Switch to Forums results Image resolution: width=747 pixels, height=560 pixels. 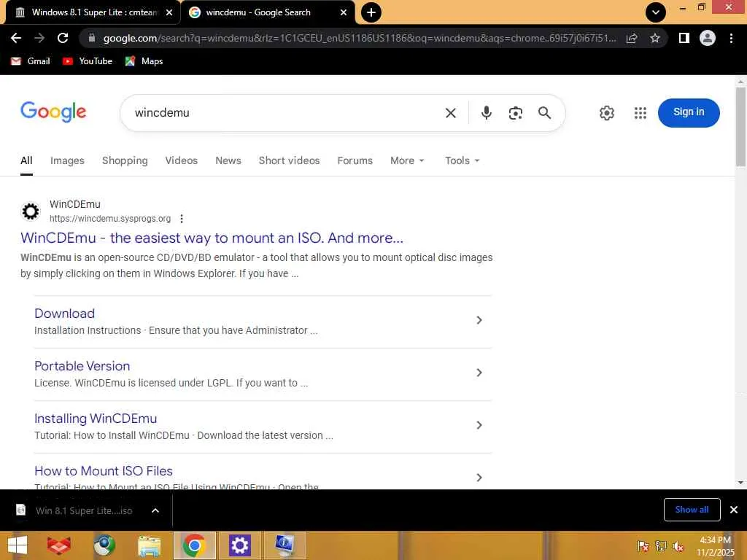(355, 161)
